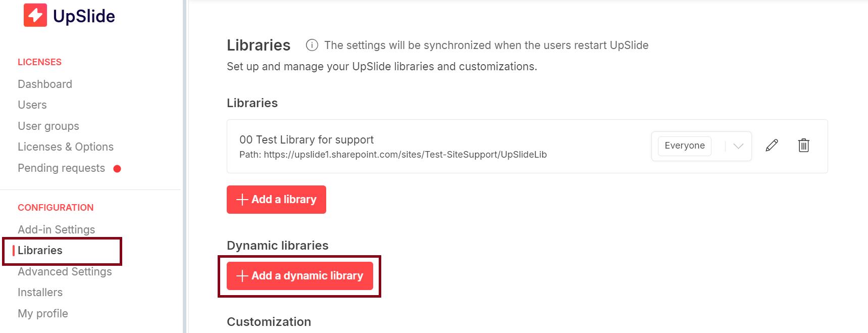
Task: Open Advanced Settings
Action: [65, 271]
